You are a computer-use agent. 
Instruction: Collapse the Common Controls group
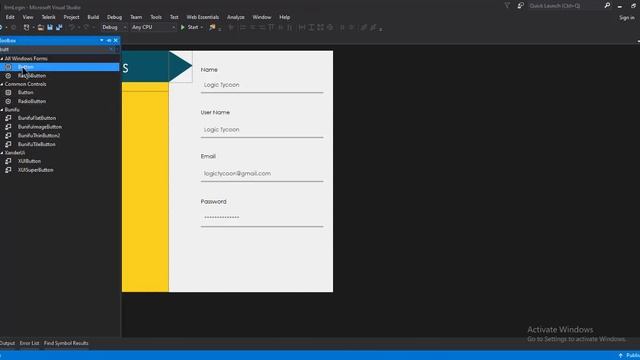pos(2,84)
